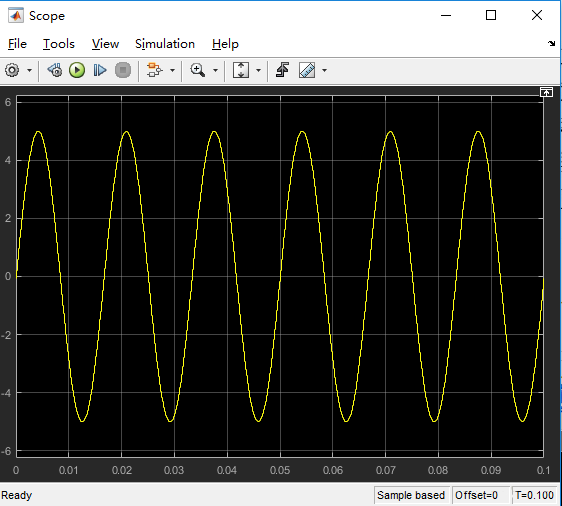Click the Step Forward icon
Viewport: 562px width, 506px height.
pos(100,70)
